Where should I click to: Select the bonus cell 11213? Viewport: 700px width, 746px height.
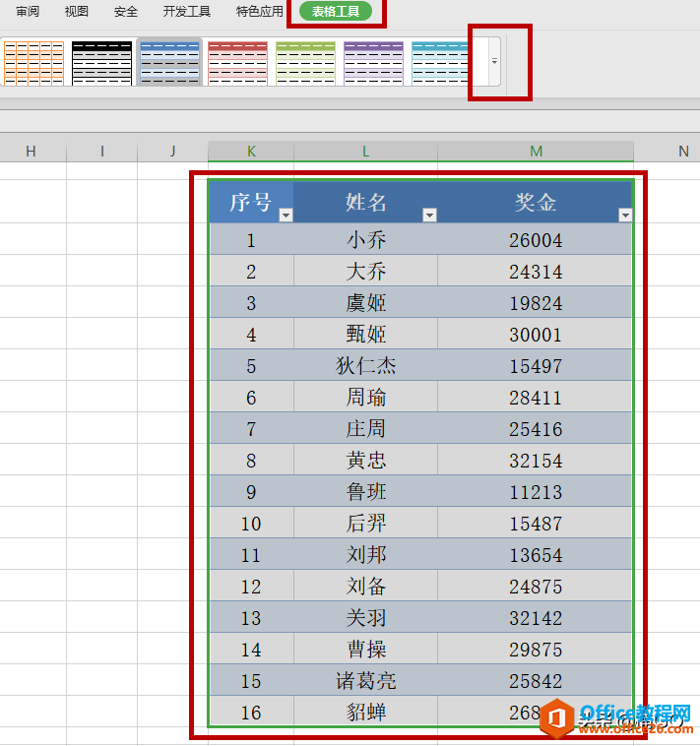536,491
